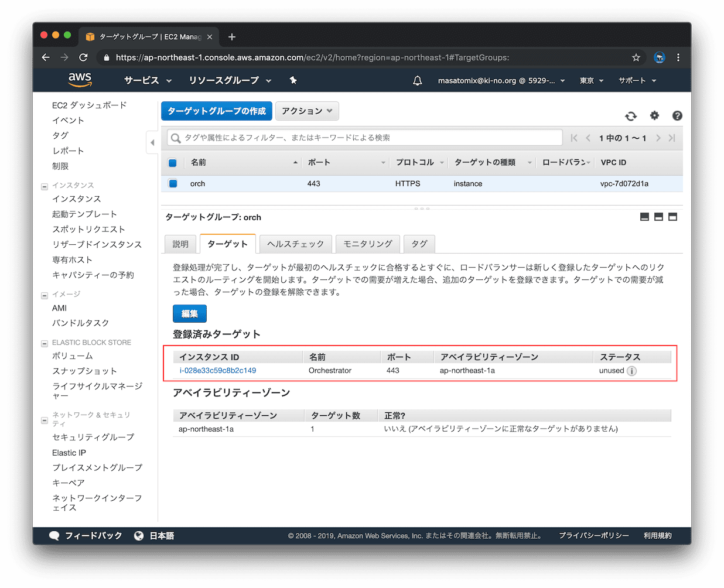Switch to the ヘルスチェック tab
Viewport: 724px width, 588px height.
point(295,244)
